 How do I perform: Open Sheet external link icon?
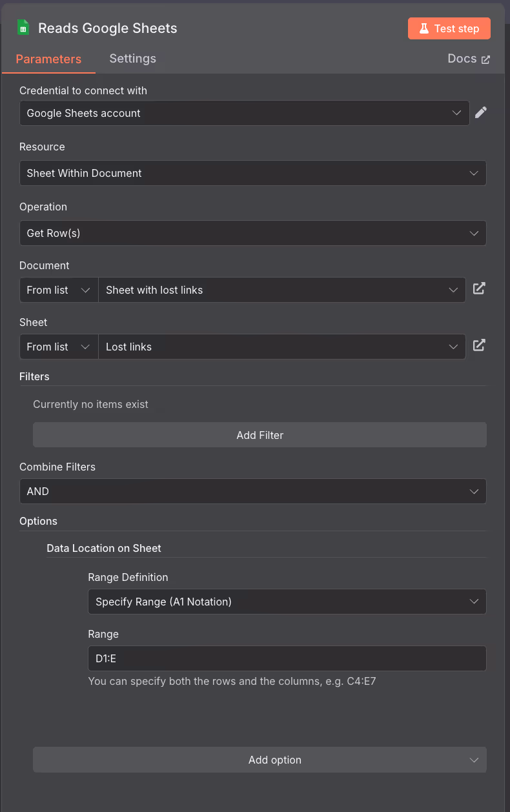tap(479, 345)
